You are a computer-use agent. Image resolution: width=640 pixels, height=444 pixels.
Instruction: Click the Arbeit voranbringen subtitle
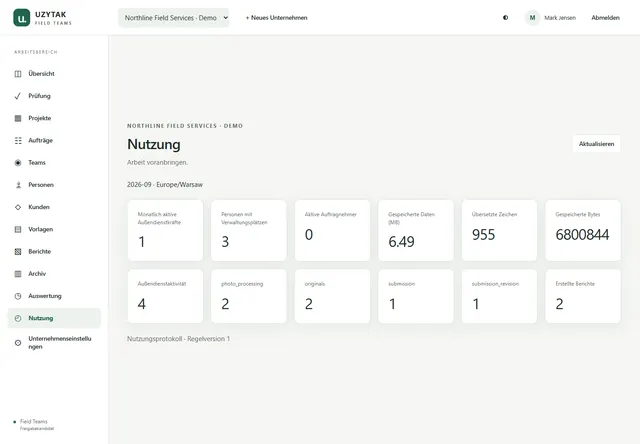[x=157, y=162]
